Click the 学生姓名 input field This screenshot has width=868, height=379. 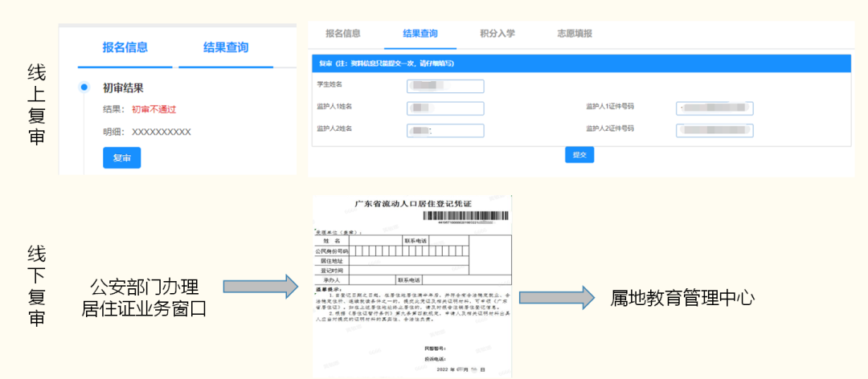(445, 86)
